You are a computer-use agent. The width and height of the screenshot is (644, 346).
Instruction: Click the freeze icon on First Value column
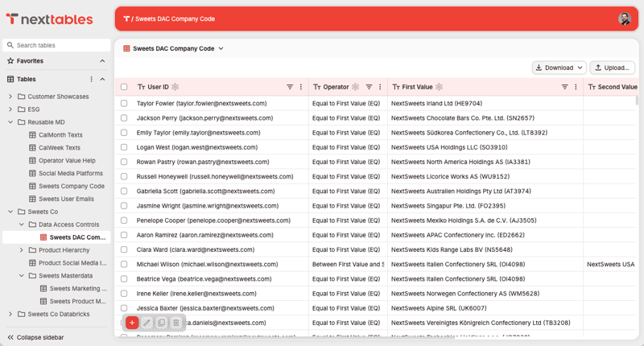pyautogui.click(x=439, y=87)
